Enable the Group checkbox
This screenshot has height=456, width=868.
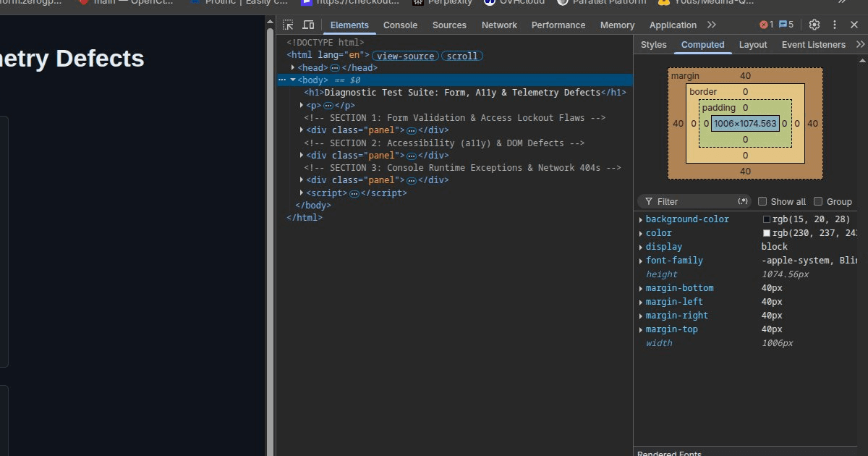click(x=818, y=201)
